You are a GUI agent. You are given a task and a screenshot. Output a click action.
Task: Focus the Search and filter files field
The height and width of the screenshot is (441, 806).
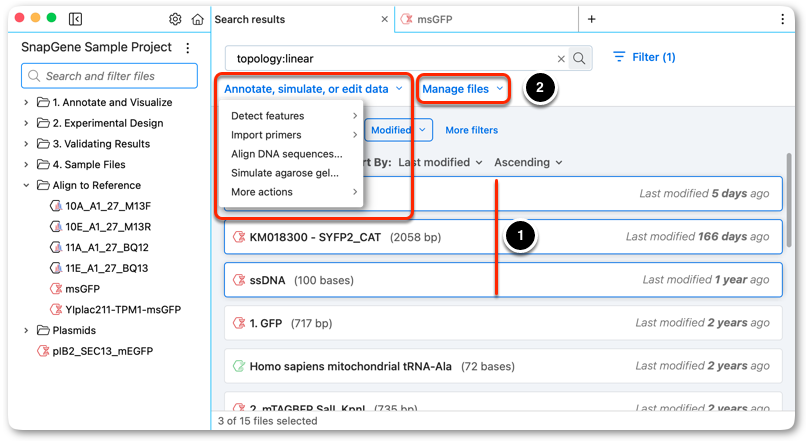point(109,76)
